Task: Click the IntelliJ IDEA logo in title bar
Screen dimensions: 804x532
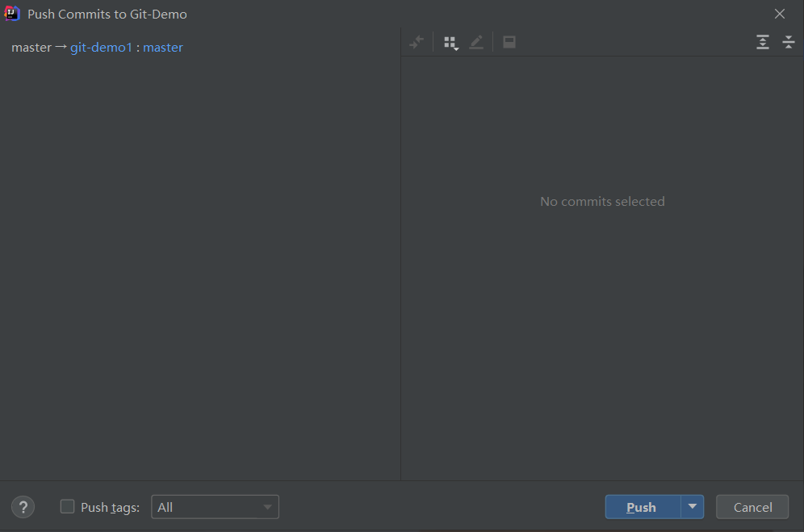Action: [x=12, y=14]
